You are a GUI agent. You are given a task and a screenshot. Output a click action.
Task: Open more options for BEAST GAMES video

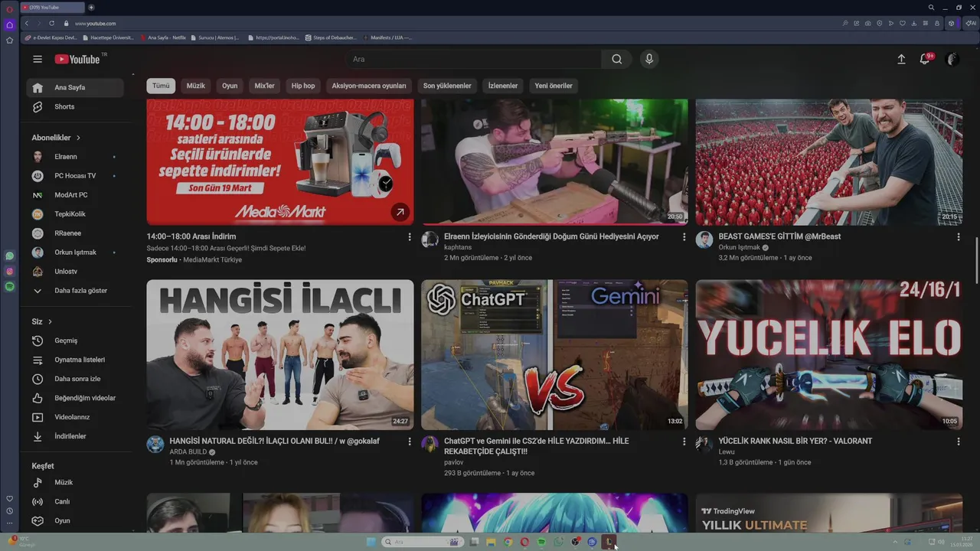(x=958, y=237)
